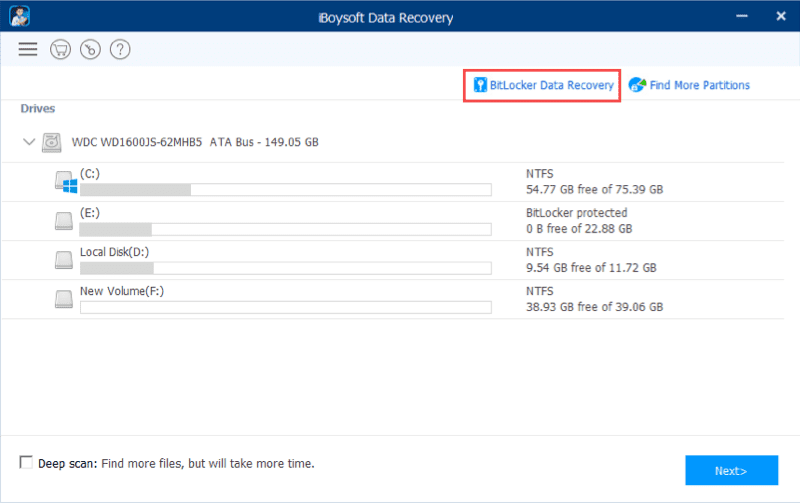Open BitLocker Data Recovery

tap(544, 86)
